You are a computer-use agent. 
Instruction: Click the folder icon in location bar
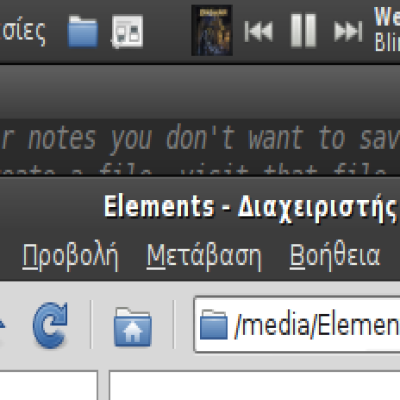[214, 325]
